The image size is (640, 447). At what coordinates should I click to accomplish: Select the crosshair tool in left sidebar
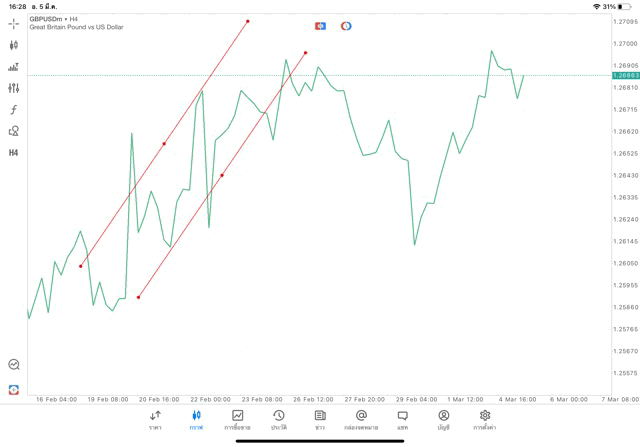(14, 23)
